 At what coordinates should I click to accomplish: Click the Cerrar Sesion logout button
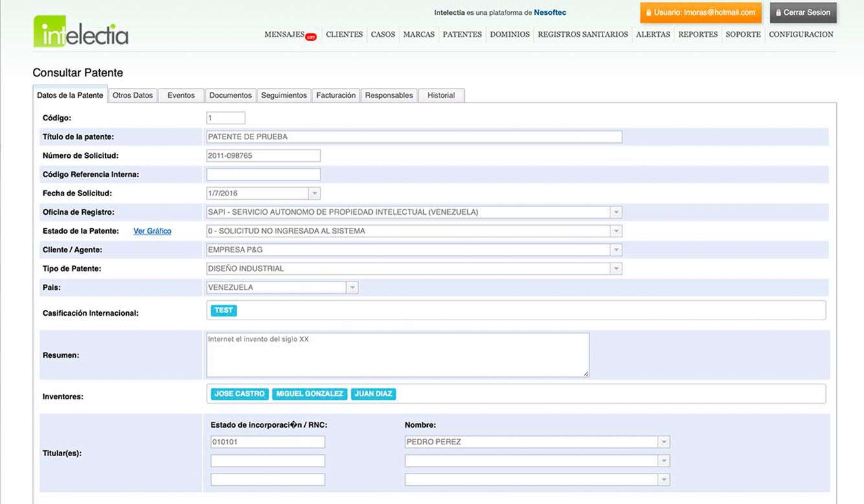coord(803,13)
